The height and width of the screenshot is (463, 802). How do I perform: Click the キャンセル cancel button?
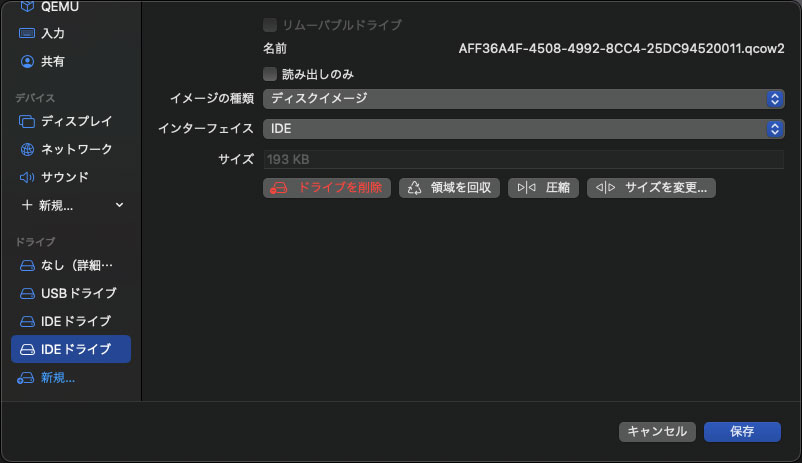pos(657,432)
